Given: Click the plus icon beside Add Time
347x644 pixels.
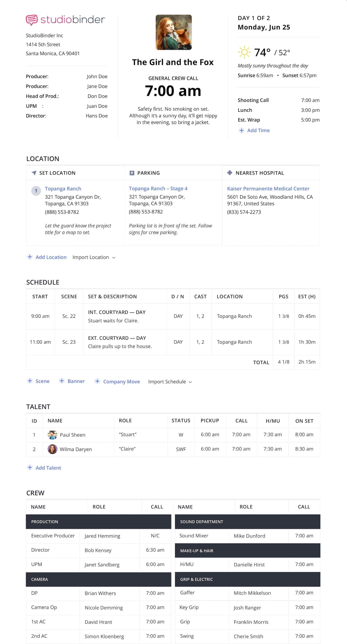Looking at the screenshot, I should coord(241,130).
